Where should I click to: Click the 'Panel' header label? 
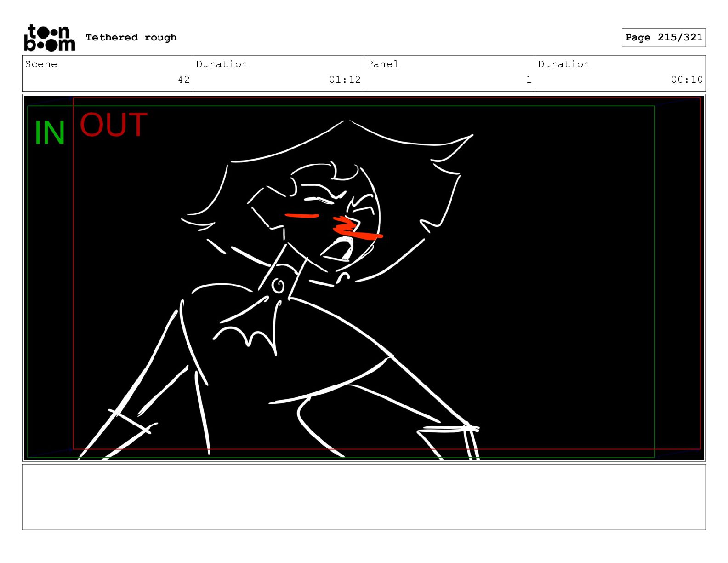[383, 64]
